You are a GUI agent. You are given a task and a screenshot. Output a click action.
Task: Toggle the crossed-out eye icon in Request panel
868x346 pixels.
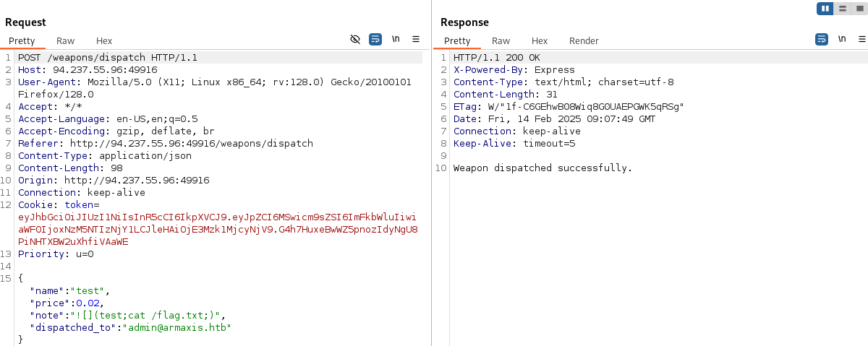355,39
